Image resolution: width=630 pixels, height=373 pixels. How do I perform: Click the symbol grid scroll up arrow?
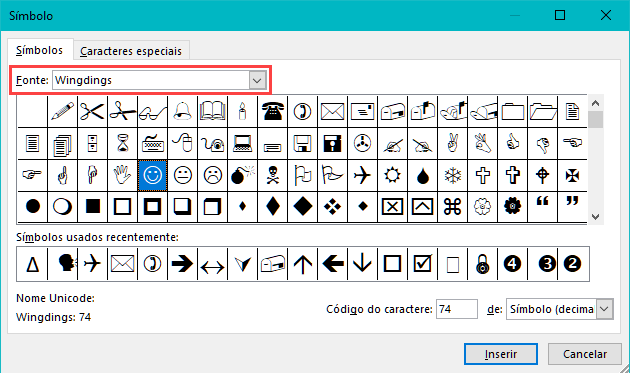(595, 103)
